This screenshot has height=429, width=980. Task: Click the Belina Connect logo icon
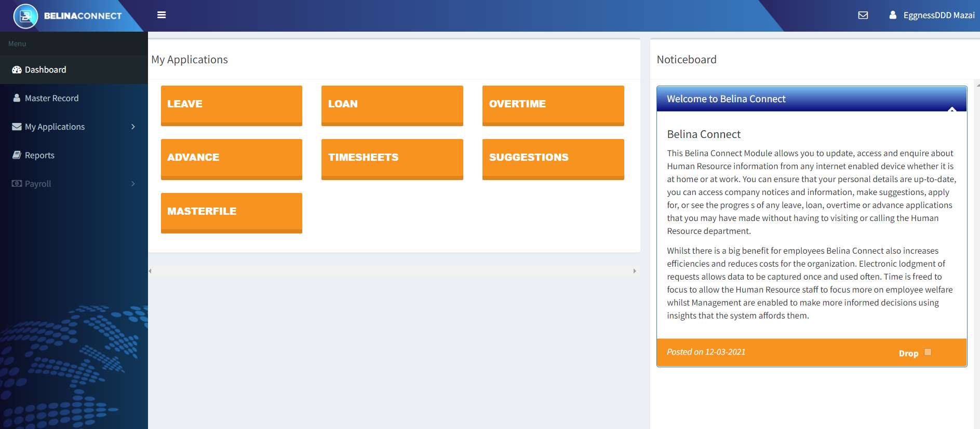[x=25, y=16]
